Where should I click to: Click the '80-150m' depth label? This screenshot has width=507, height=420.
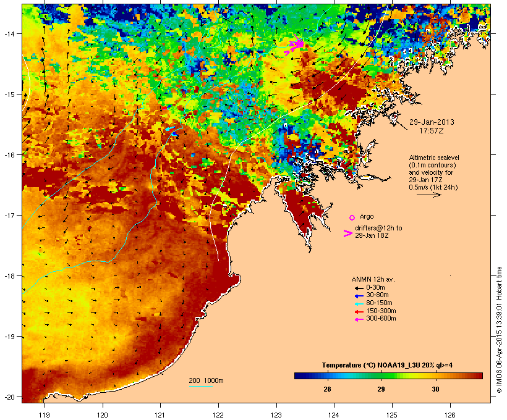[x=379, y=303]
